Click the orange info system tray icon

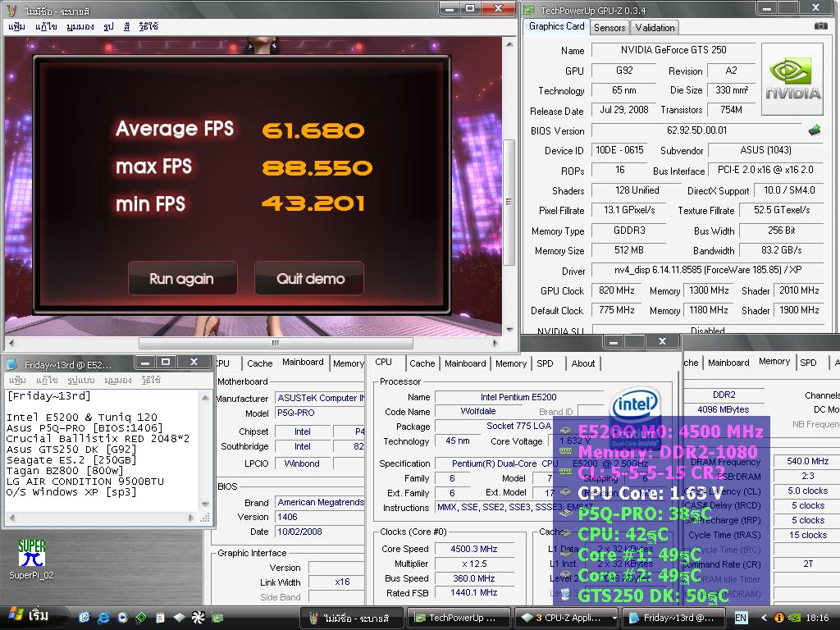coord(779,618)
